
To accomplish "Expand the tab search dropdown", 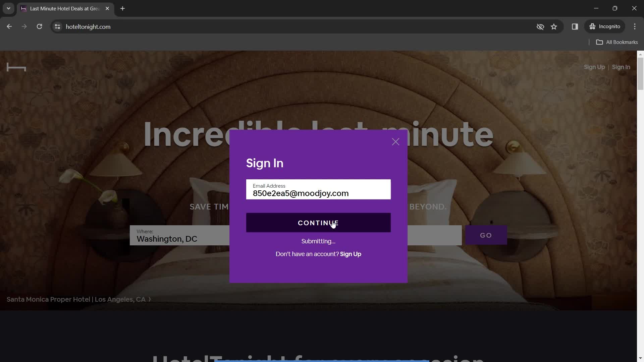I will [x=8, y=8].
